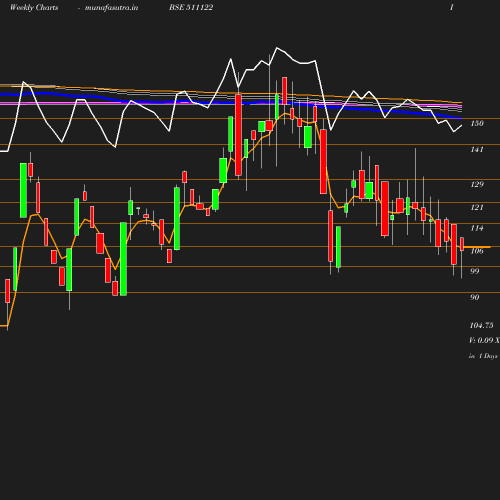This screenshot has width=500, height=500.
Task: Click the 129 price axis label
Action: click(477, 184)
